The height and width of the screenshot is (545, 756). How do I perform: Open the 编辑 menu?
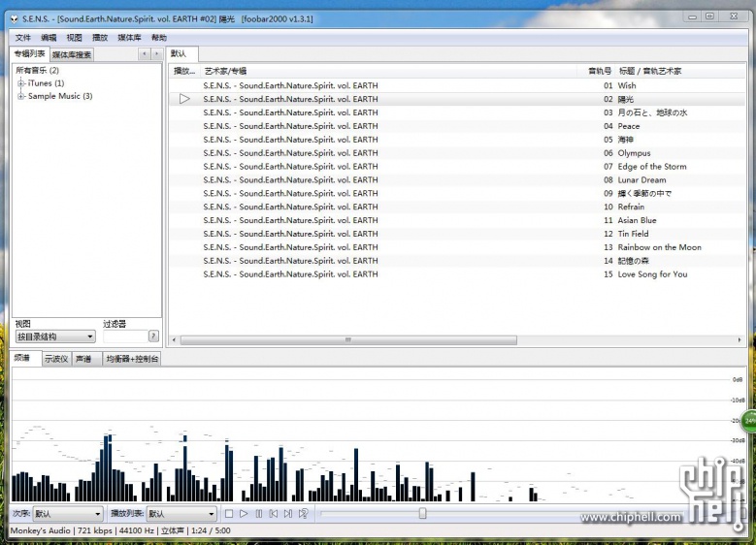(49, 38)
